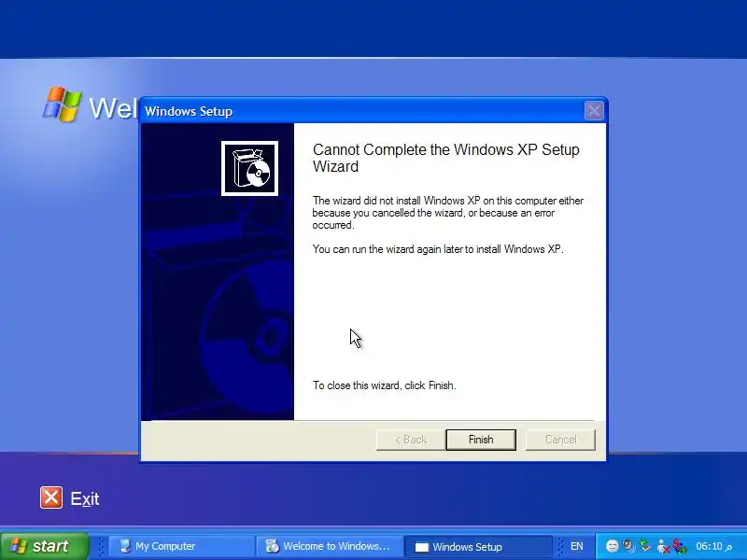Open the Start menu

(x=44, y=546)
